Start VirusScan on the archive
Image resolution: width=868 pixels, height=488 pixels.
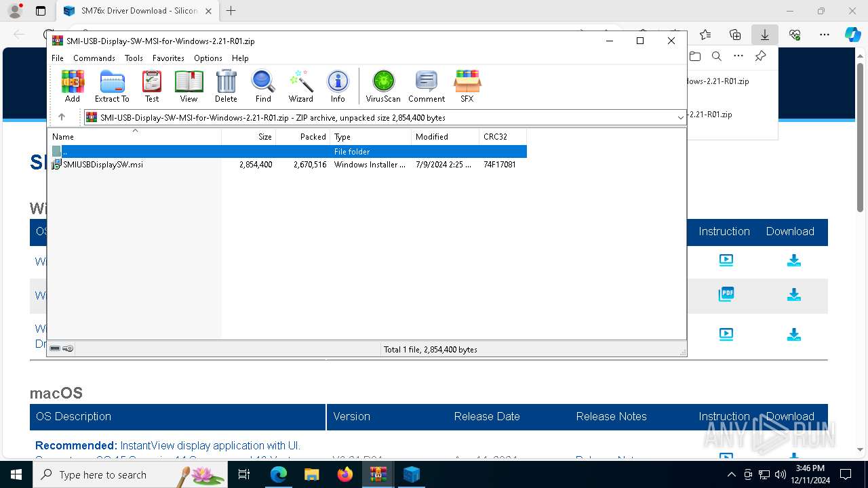tap(383, 86)
